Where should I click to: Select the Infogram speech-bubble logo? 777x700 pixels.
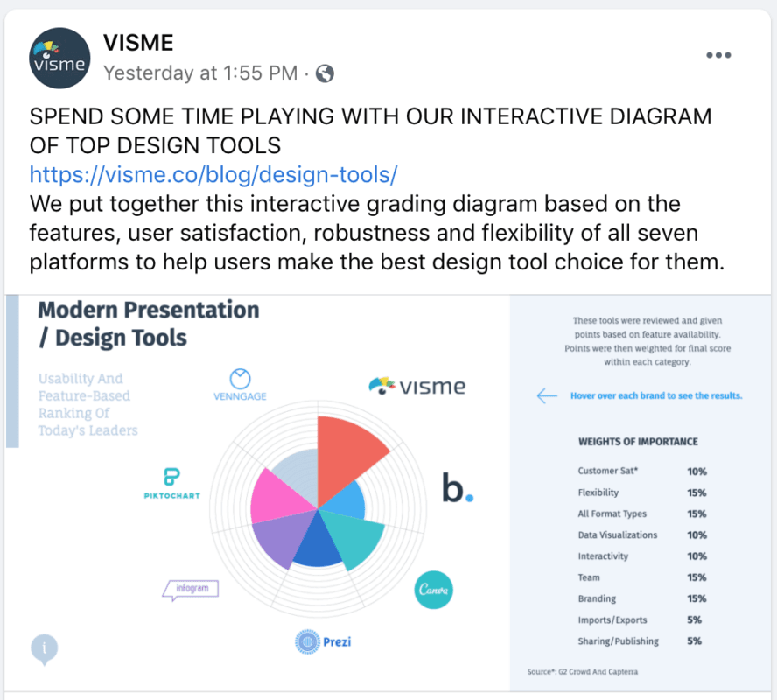pos(190,590)
